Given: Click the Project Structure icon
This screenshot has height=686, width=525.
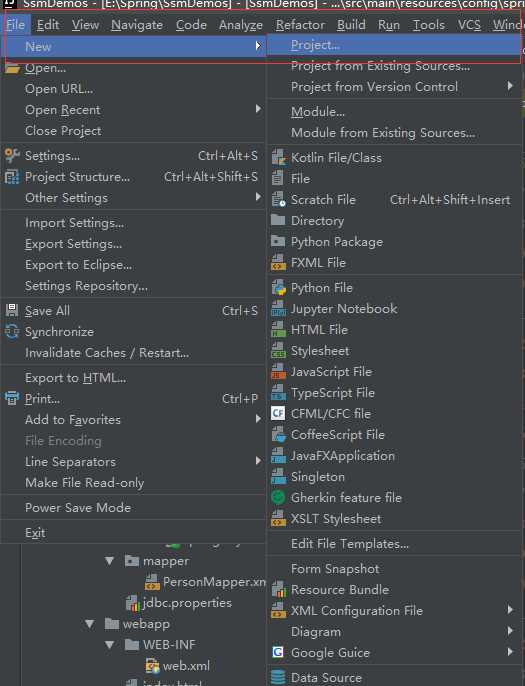Looking at the screenshot, I should (x=12, y=177).
